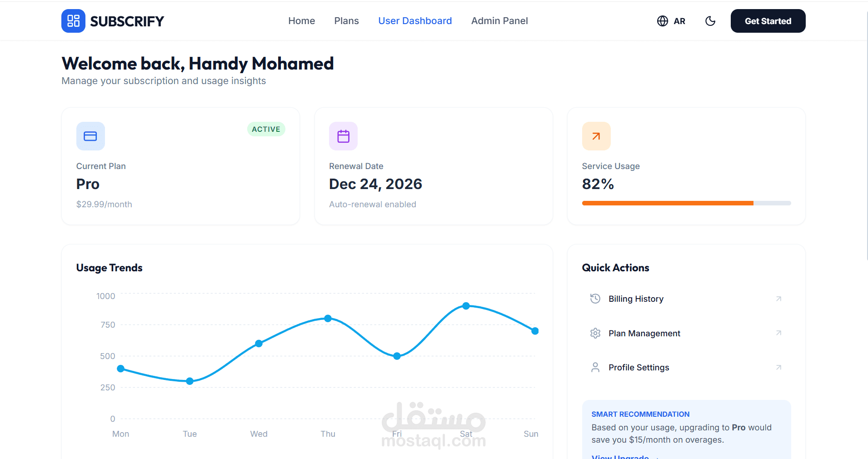
Task: Click the Renewal Date calendar icon
Action: click(343, 136)
